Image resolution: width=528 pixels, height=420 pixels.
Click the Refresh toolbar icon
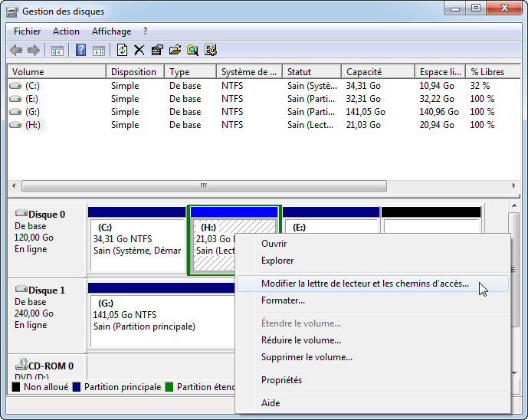[x=122, y=50]
